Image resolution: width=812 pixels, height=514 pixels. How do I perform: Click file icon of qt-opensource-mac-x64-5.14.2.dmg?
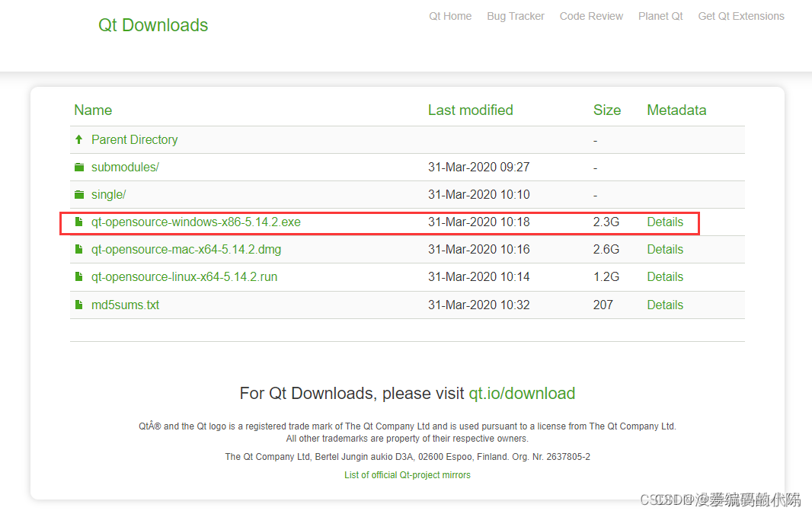(78, 249)
